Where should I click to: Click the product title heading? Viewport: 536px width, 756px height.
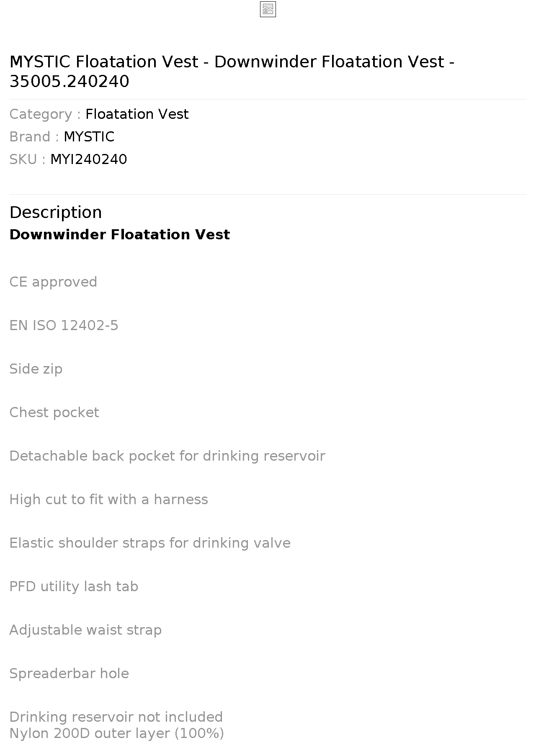tap(232, 71)
